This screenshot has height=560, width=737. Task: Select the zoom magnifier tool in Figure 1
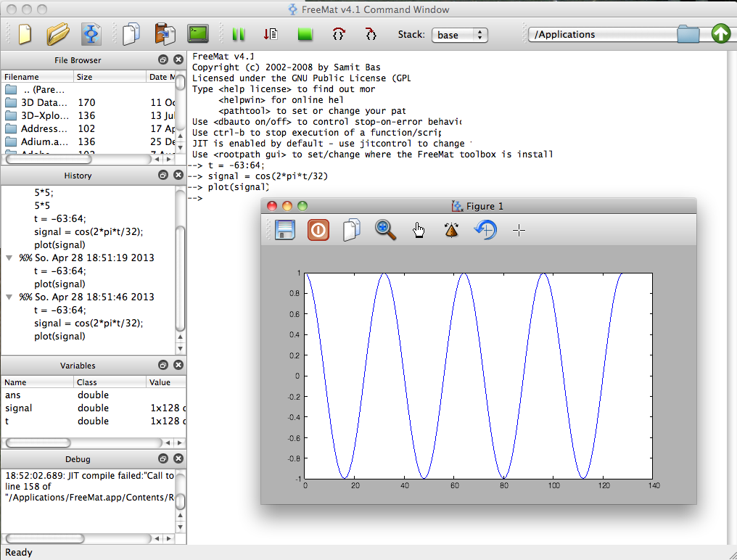[x=385, y=230]
